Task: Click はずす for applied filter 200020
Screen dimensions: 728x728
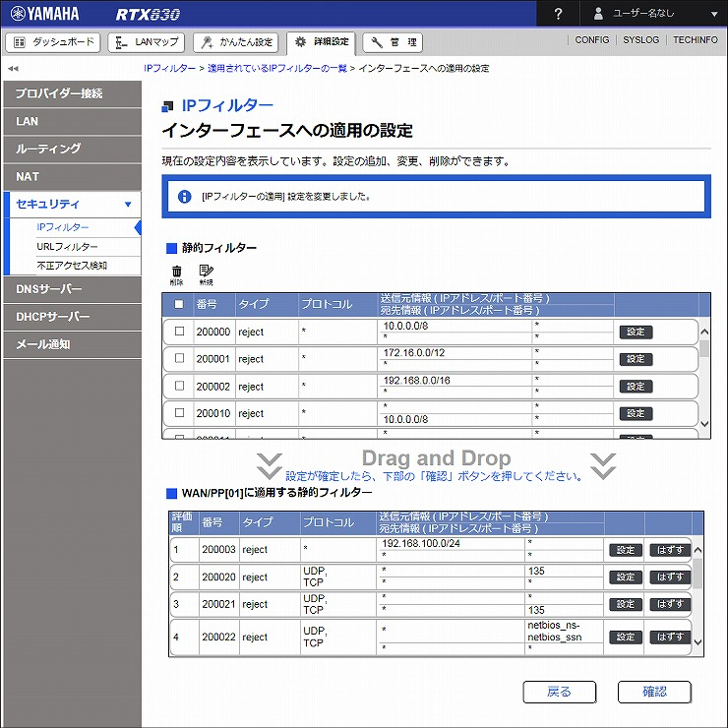Action: point(670,577)
